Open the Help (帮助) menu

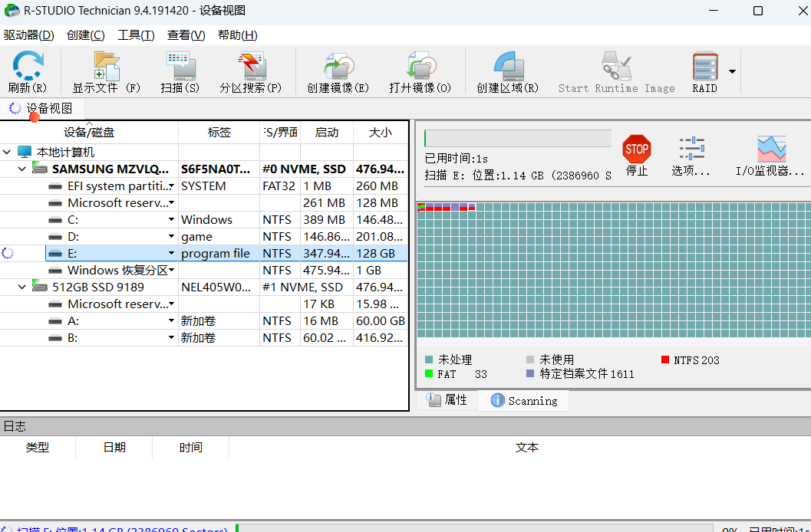[237, 35]
